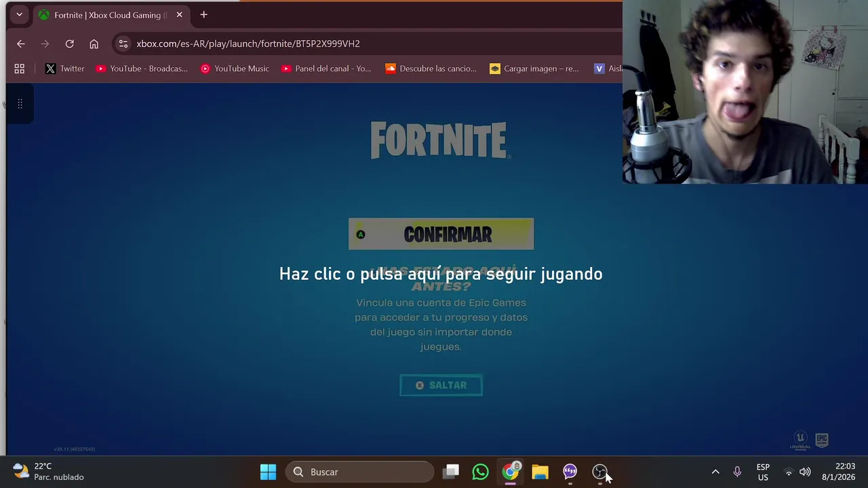Open File Explorer from the taskbar
This screenshot has width=868, height=488.
click(x=540, y=472)
